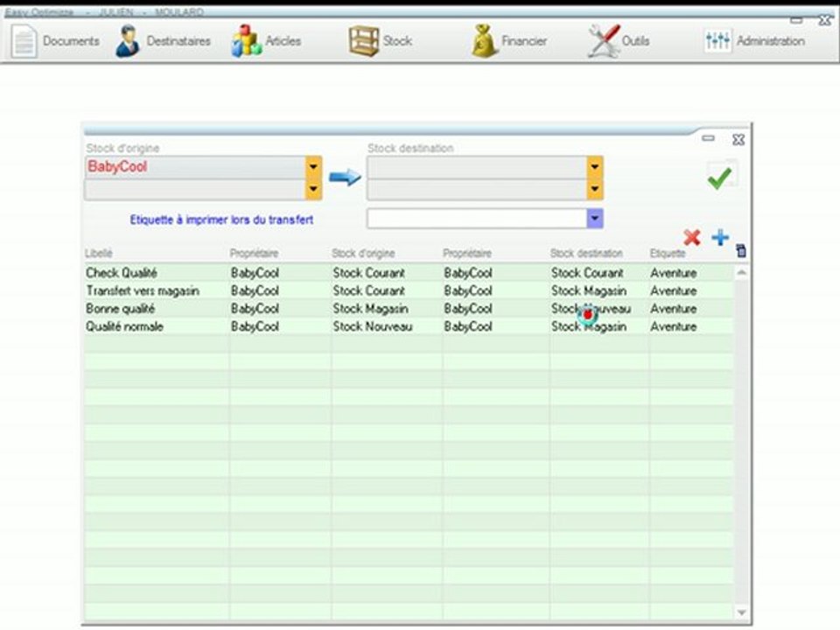Screen dimensions: 840x630
Task: Click the Etiquette label input field
Action: tap(478, 219)
